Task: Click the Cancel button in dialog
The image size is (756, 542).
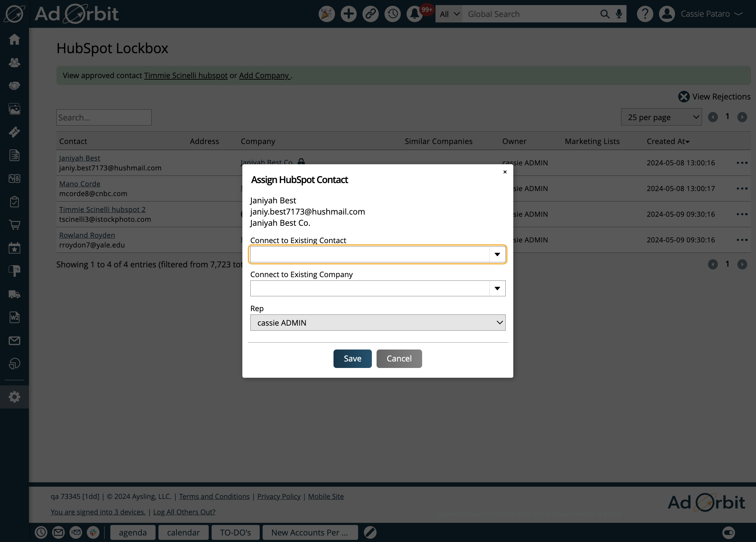Action: pos(399,359)
